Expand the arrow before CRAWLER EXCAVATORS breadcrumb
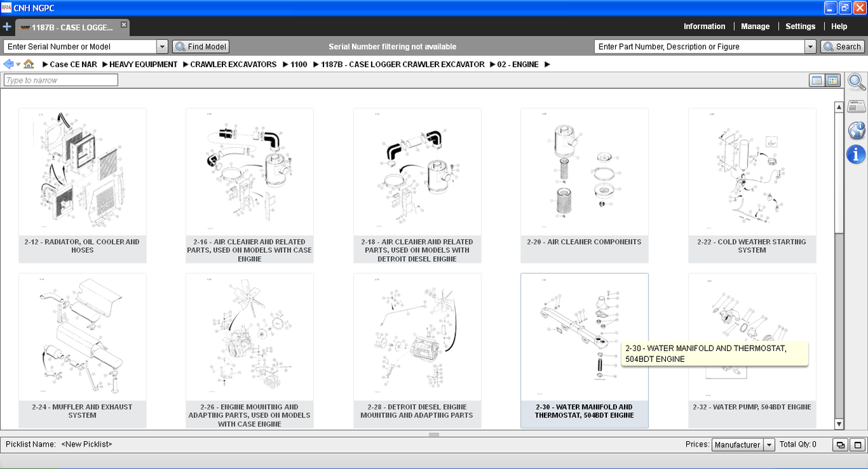 [185, 64]
